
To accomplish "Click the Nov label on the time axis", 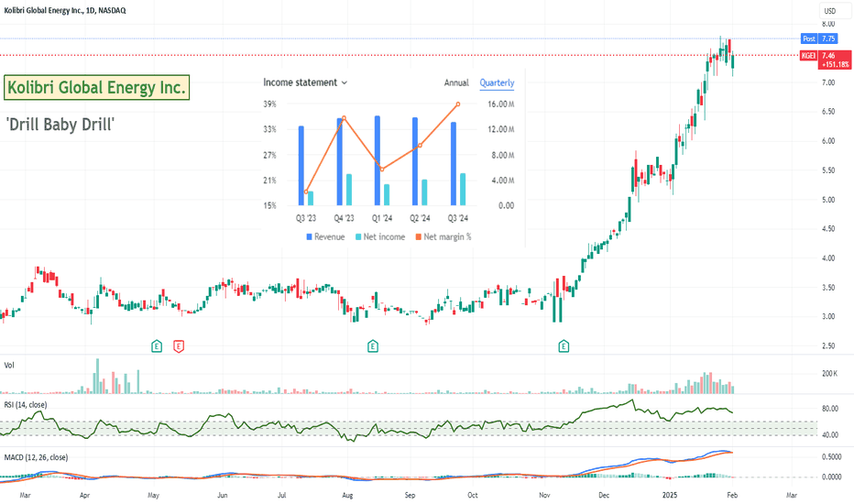I will [544, 495].
